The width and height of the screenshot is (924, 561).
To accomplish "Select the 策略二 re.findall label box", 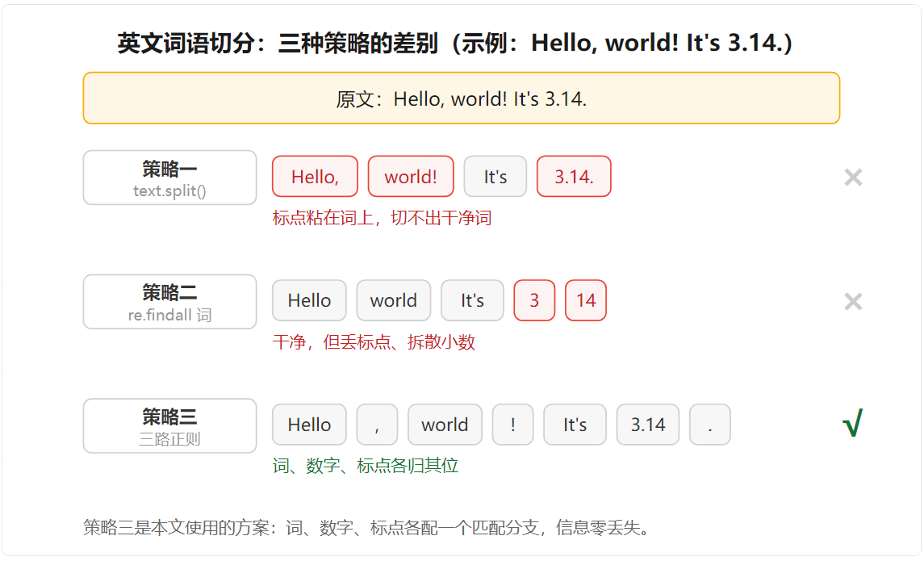I will pyautogui.click(x=169, y=302).
